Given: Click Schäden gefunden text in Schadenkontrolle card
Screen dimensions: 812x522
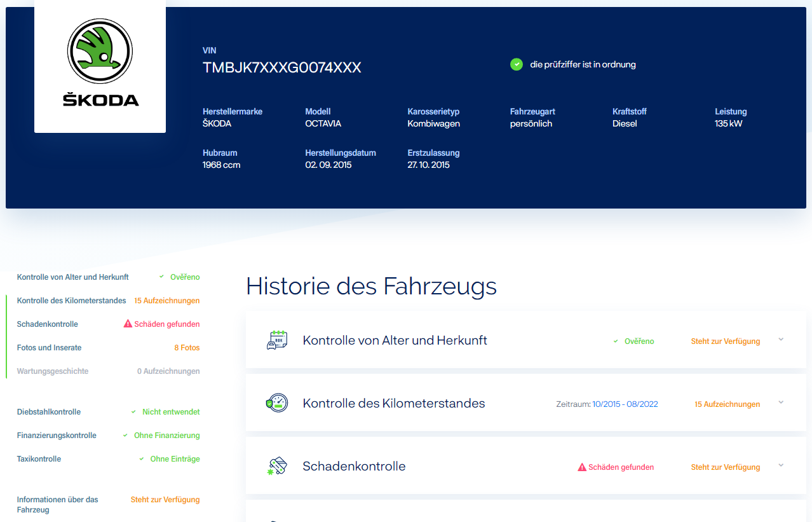Looking at the screenshot, I should tap(621, 467).
